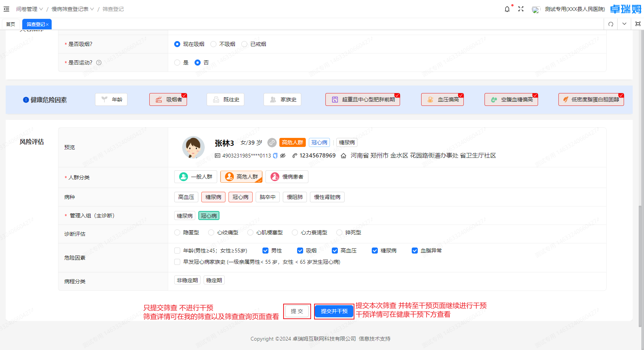Toggle fullscreen with the expand icon

521,9
